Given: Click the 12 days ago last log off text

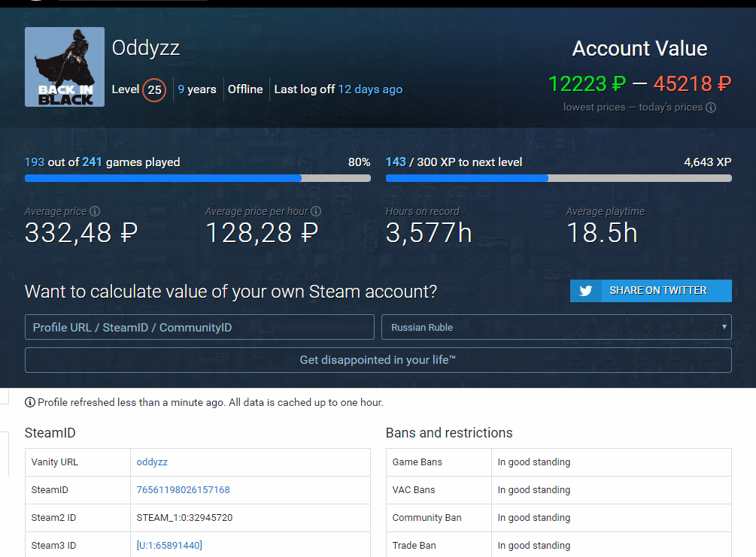Looking at the screenshot, I should pyautogui.click(x=370, y=89).
